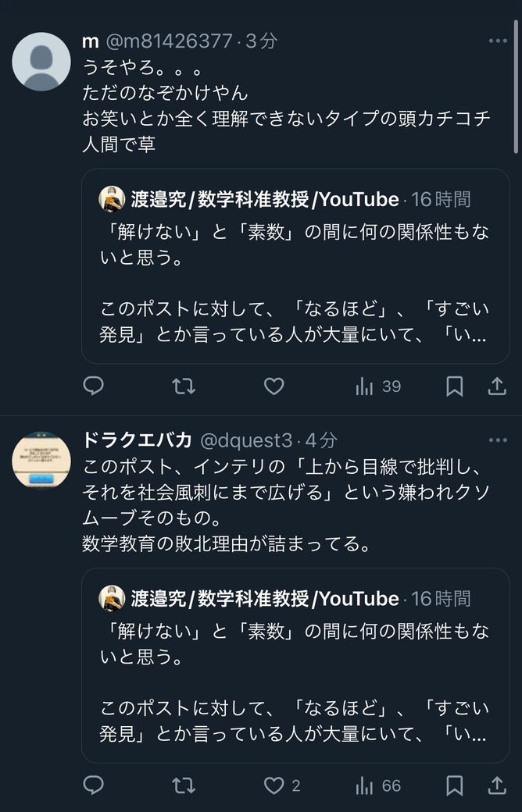Reply to ドラクエバカ's post
The height and width of the screenshot is (812, 522).
[94, 785]
